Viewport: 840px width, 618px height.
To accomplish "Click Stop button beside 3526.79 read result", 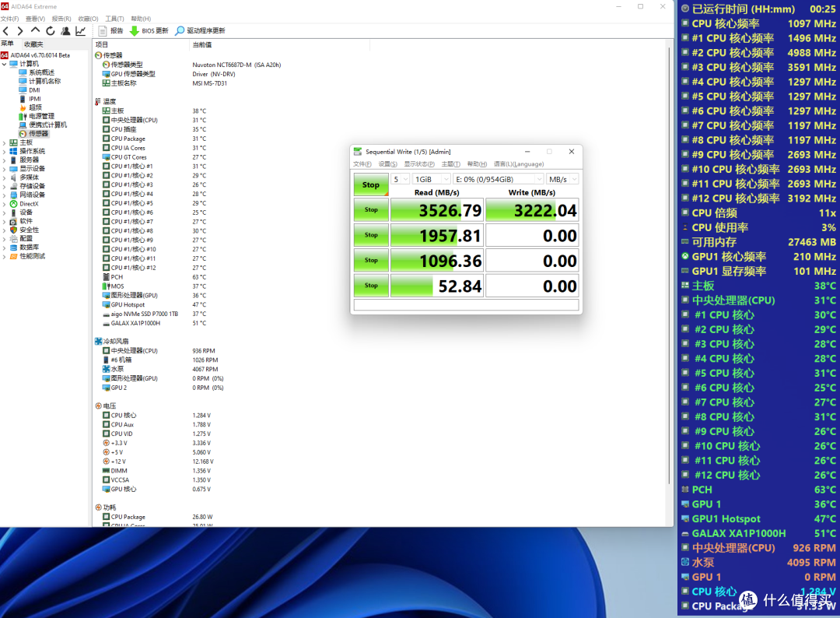I will click(x=371, y=209).
